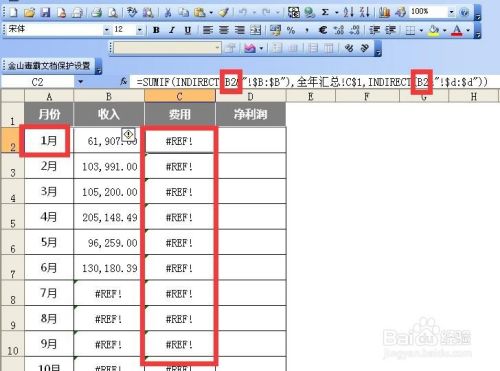Apply the Borders button

pyautogui.click(x=410, y=30)
